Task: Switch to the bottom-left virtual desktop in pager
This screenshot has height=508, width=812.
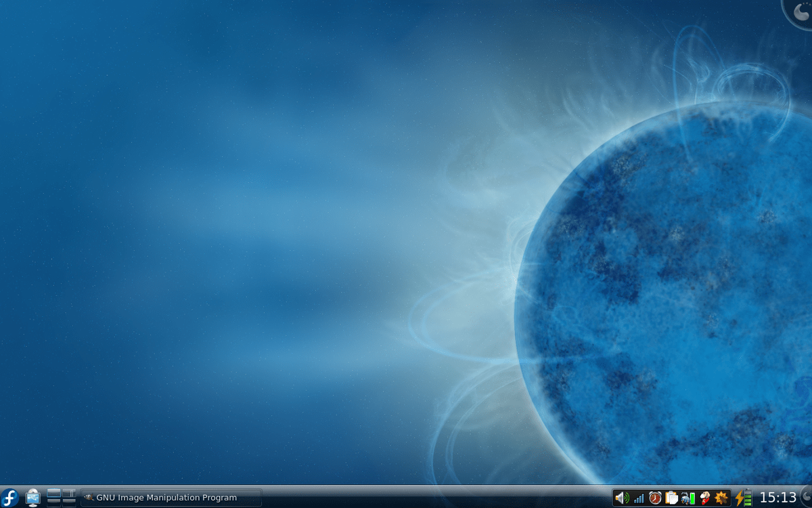Action: coord(54,503)
